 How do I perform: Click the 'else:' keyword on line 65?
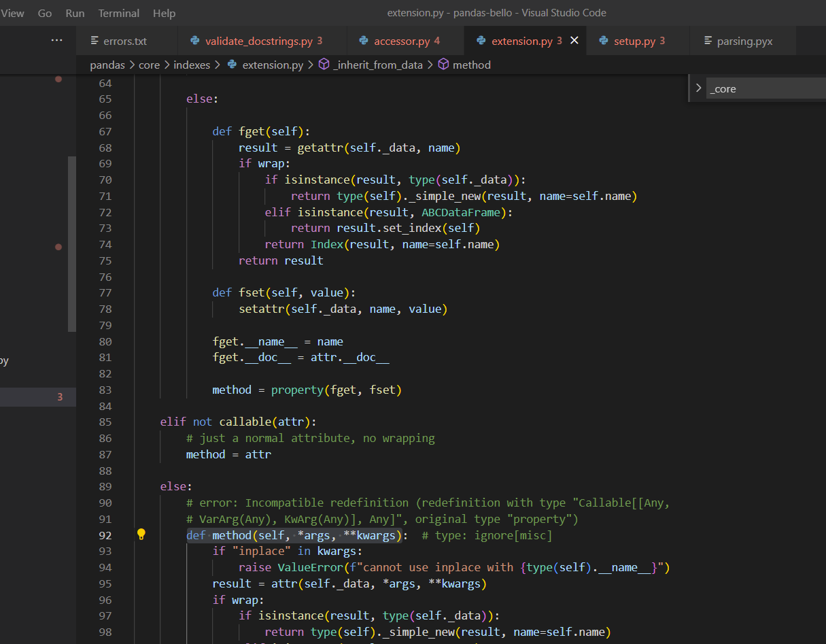pyautogui.click(x=202, y=99)
